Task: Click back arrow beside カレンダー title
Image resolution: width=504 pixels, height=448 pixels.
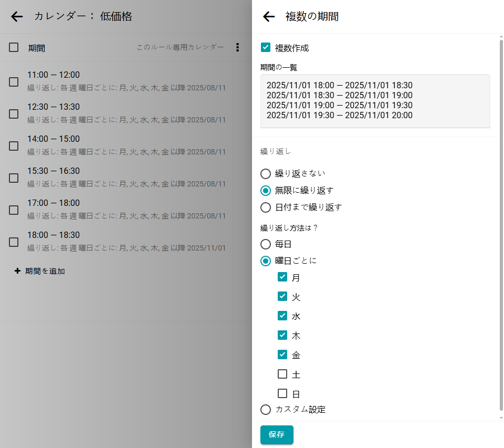Action: click(x=17, y=17)
